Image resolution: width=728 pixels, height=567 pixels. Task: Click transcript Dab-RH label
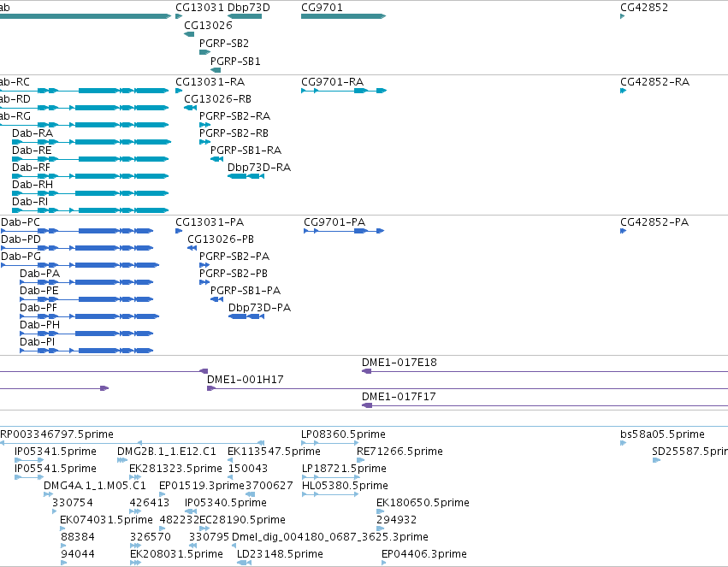click(x=33, y=185)
